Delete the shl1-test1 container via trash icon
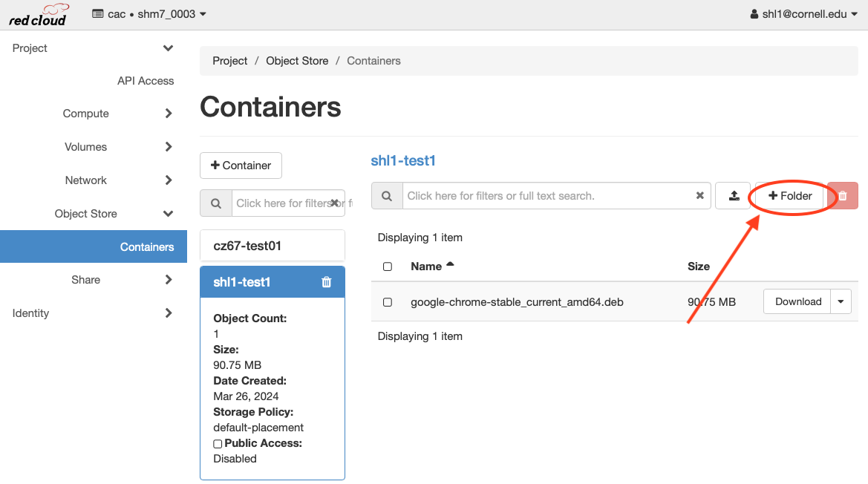868x484 pixels. pos(327,282)
